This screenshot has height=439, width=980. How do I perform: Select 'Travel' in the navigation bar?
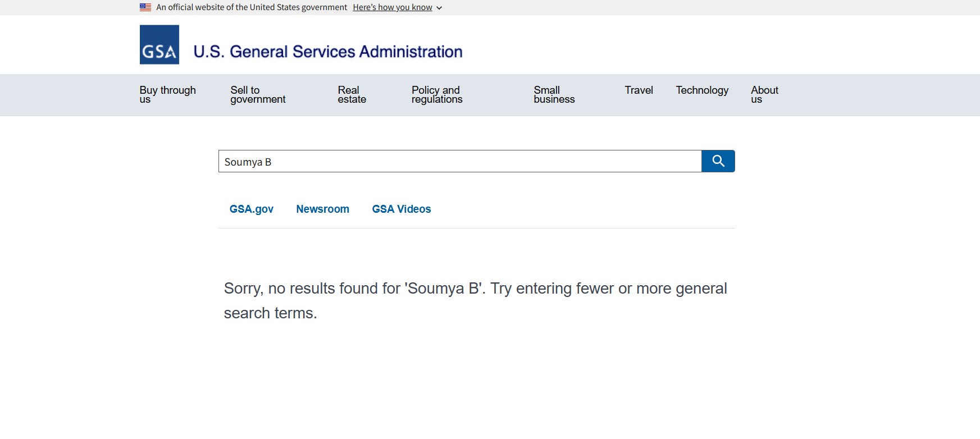pyautogui.click(x=639, y=90)
